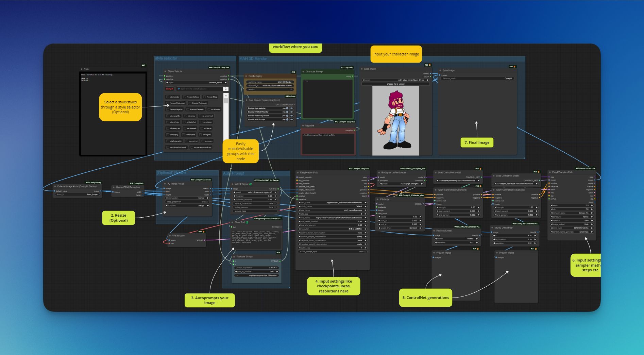Screen dimensions: 644x355
Task: Click the style search input field
Action: [201, 89]
